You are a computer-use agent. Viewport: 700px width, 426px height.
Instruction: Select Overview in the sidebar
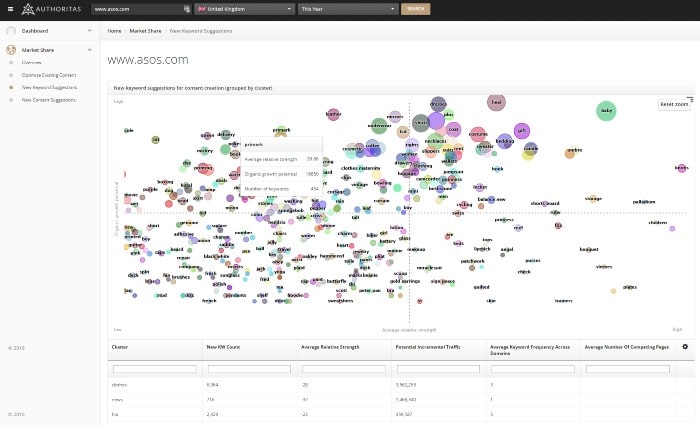coord(31,63)
